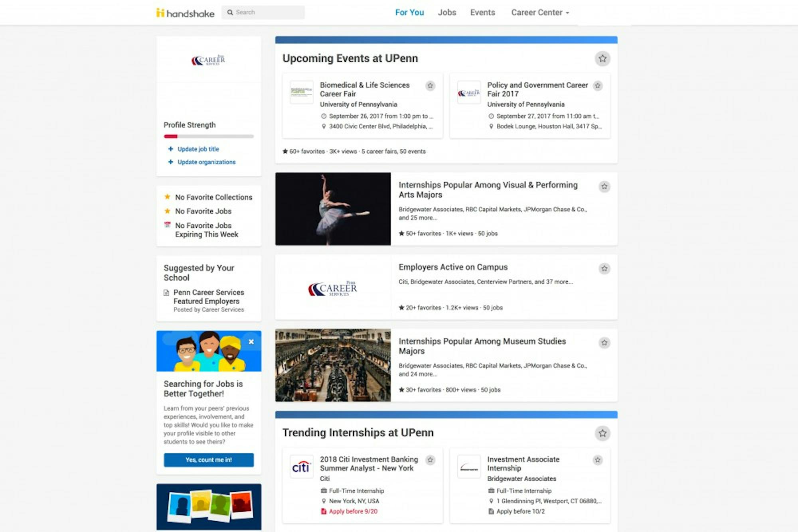Click plus icon for Update job title

(170, 149)
